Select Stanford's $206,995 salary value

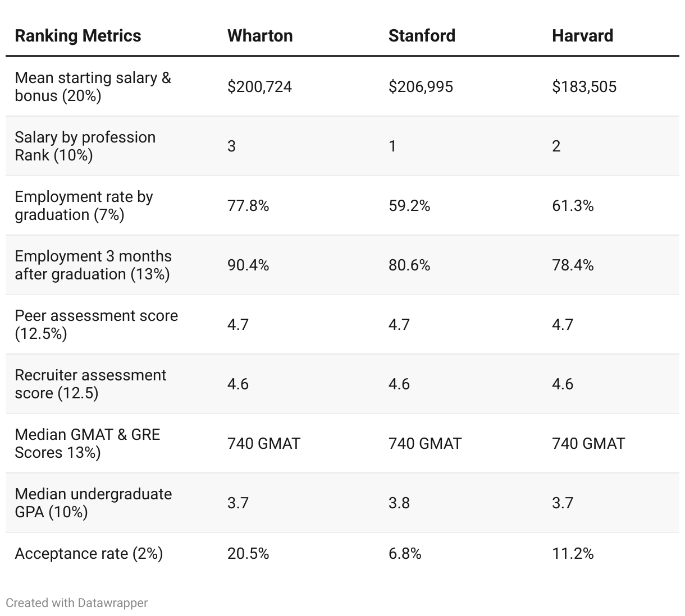[421, 86]
